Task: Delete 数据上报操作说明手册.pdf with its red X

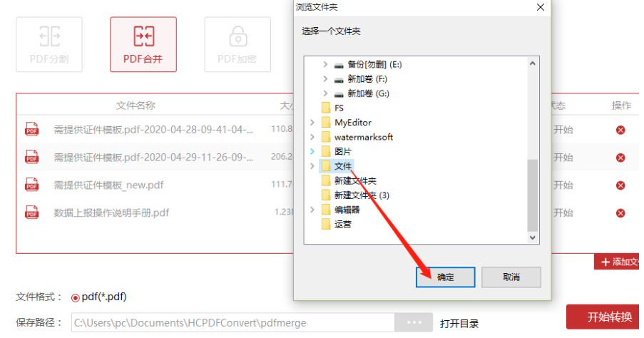Action: [620, 213]
